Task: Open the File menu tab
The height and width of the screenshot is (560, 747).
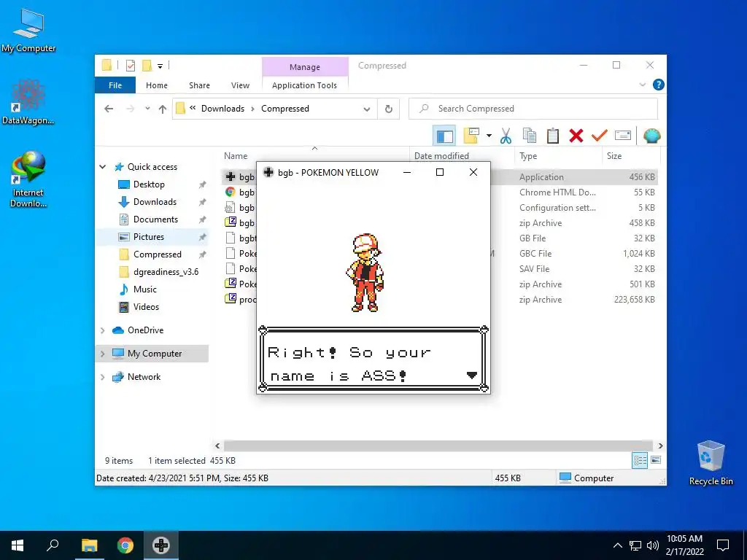Action: 115,85
